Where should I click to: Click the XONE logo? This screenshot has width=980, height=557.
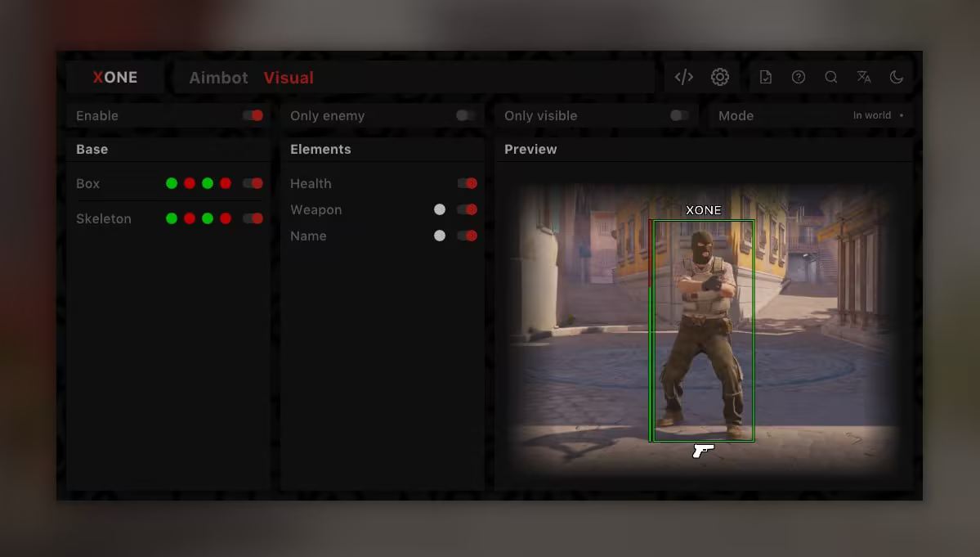tap(115, 78)
